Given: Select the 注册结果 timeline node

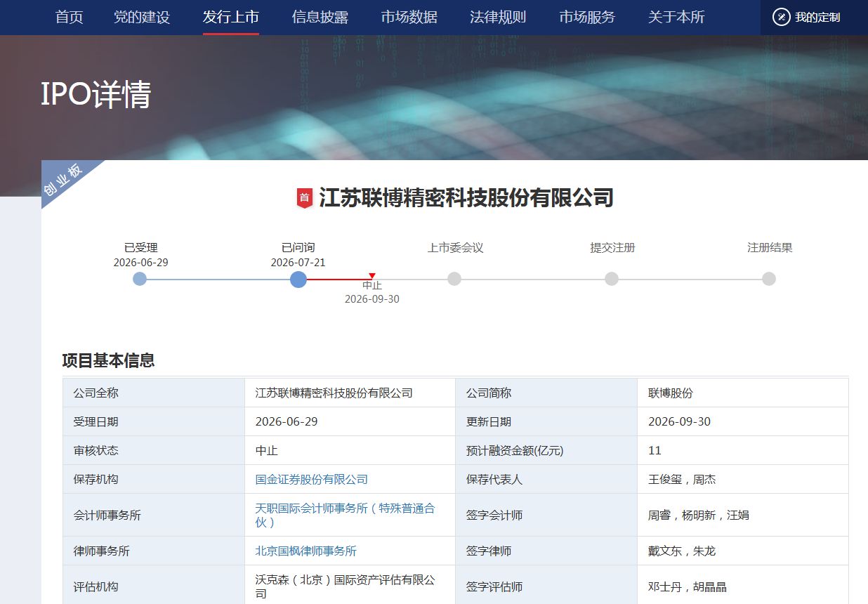Looking at the screenshot, I should tap(769, 279).
